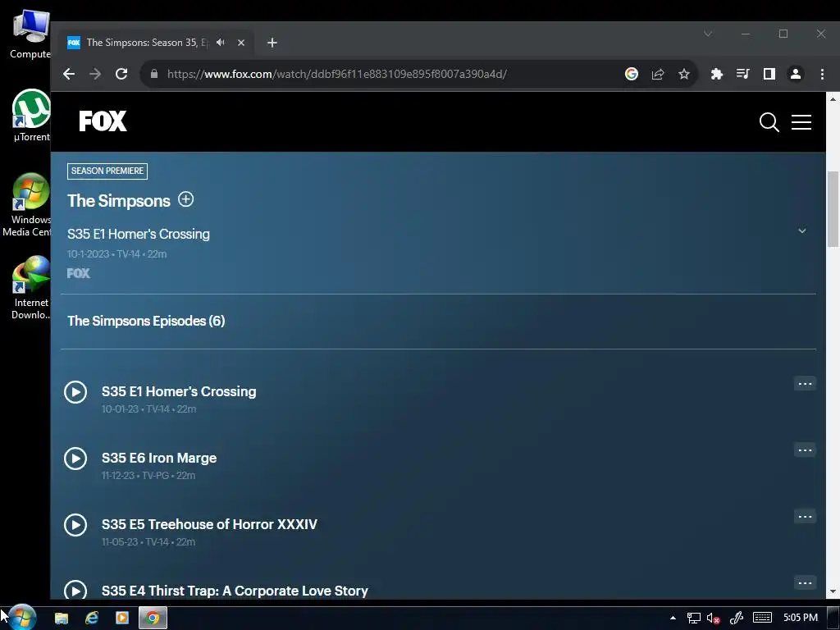Open more options for Treehouse of Horror XXXIV
This screenshot has width=840, height=630.
coord(805,517)
